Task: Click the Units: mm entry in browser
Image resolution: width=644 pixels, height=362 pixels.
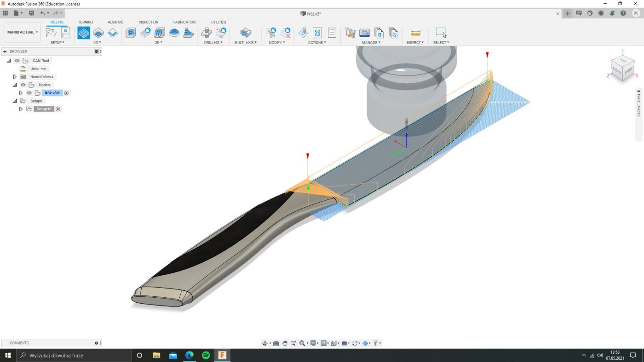Action: pos(38,69)
